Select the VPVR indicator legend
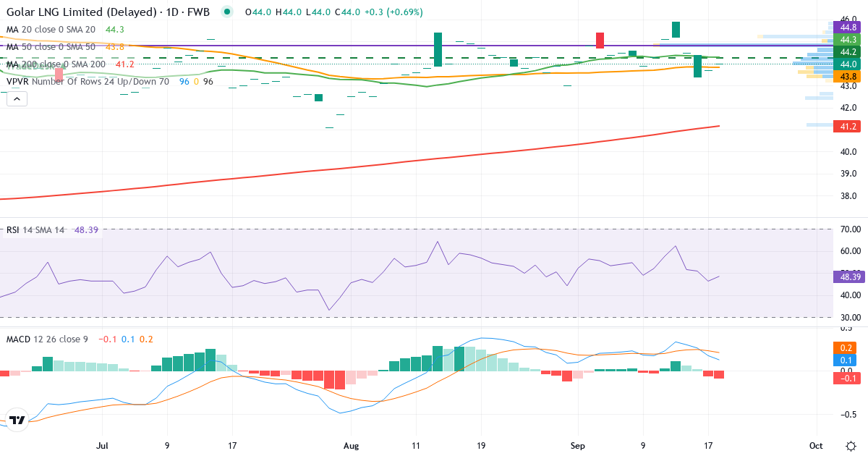This screenshot has width=868, height=456. [110, 81]
